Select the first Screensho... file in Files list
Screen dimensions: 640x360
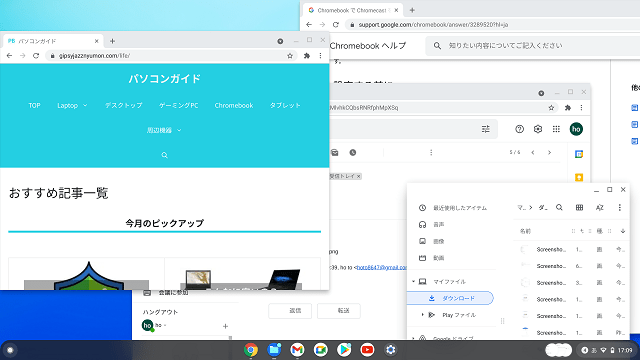(571, 249)
